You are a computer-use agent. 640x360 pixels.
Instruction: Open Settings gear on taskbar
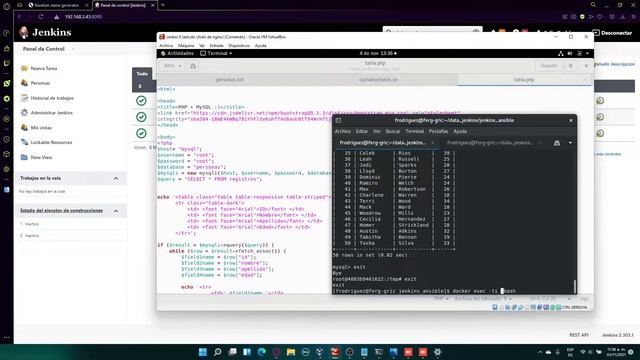[x=438, y=352]
